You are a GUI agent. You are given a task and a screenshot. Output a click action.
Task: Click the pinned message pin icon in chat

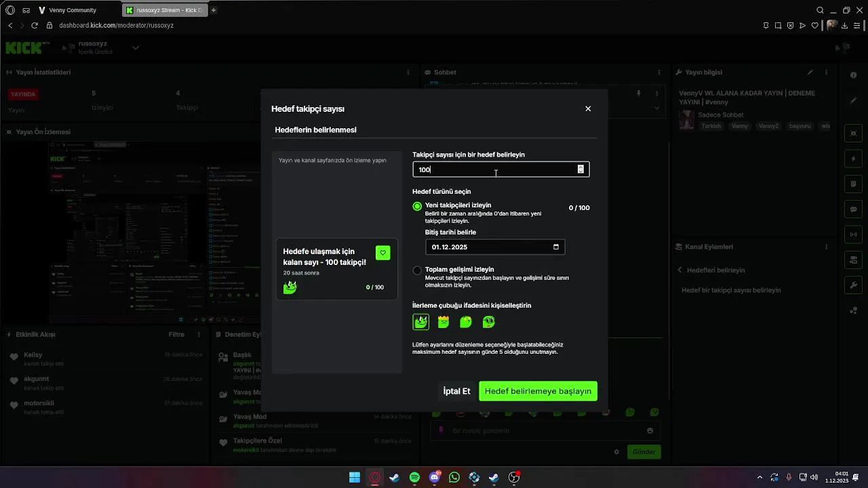[x=638, y=93]
